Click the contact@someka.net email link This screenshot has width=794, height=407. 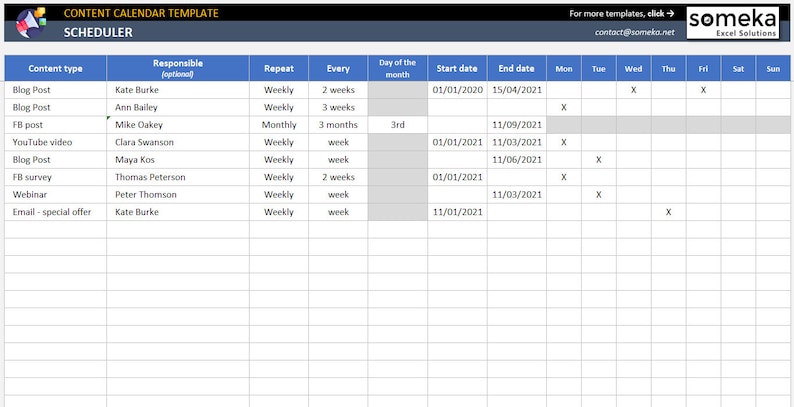pos(634,32)
